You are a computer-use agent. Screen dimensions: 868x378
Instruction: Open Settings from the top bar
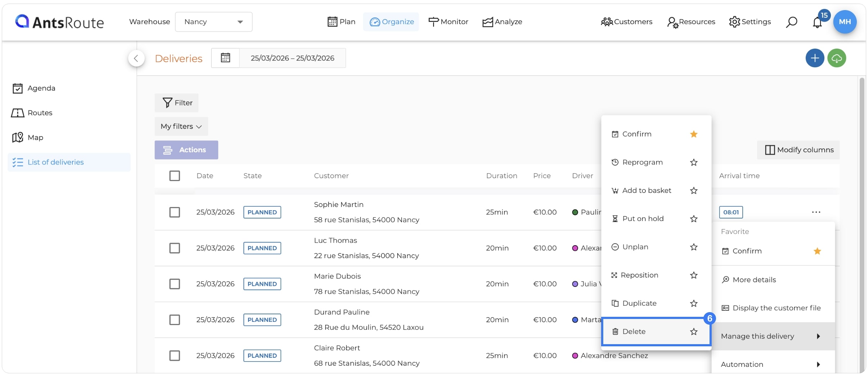[x=750, y=22]
